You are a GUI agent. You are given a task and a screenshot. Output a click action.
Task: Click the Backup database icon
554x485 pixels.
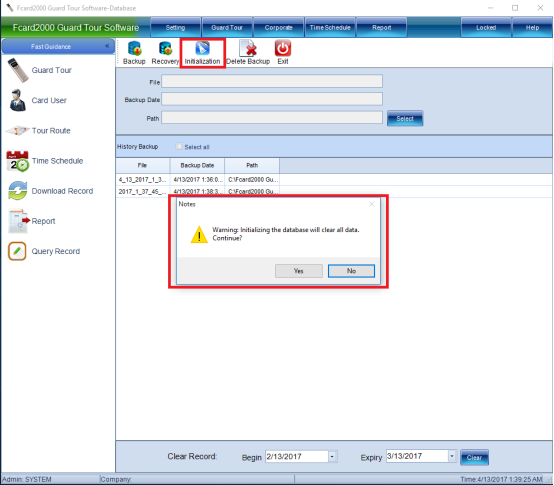pos(134,49)
